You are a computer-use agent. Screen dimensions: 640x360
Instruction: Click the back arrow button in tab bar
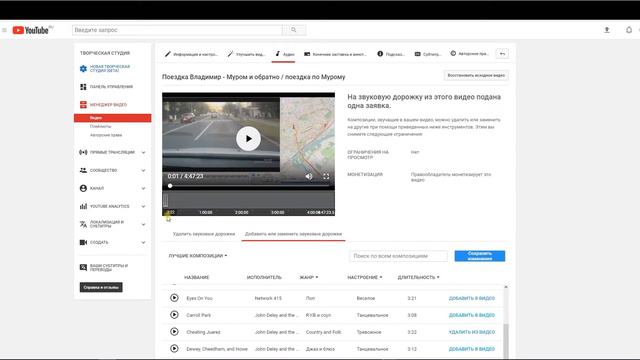[x=502, y=53]
